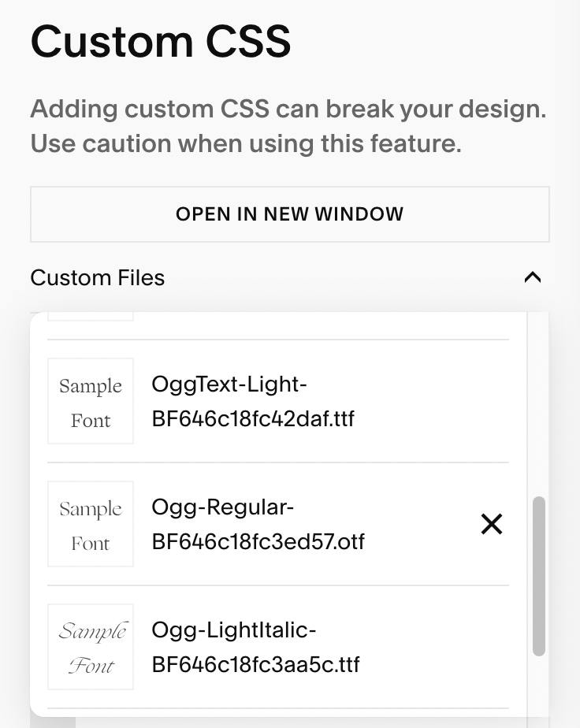Click the partially visible thumbnail at list top
The width and height of the screenshot is (580, 728).
(x=91, y=316)
